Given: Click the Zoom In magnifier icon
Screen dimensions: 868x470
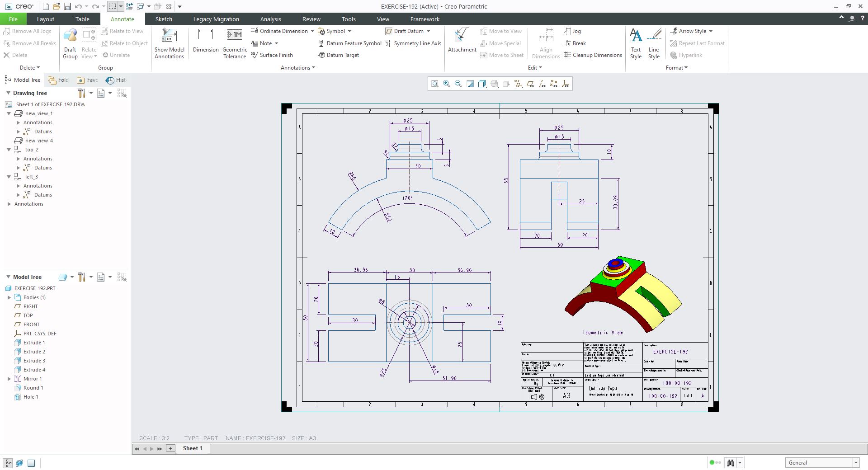Looking at the screenshot, I should pyautogui.click(x=446, y=84).
